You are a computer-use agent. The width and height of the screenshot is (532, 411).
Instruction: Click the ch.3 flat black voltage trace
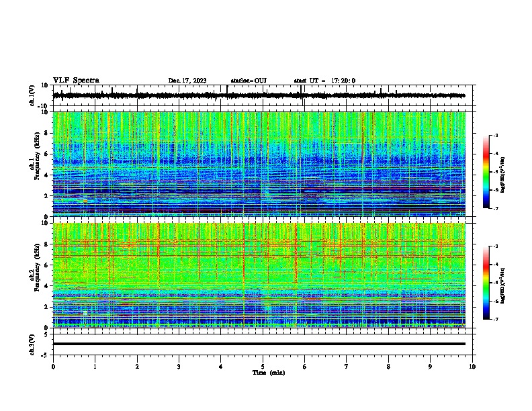pyautogui.click(x=259, y=344)
